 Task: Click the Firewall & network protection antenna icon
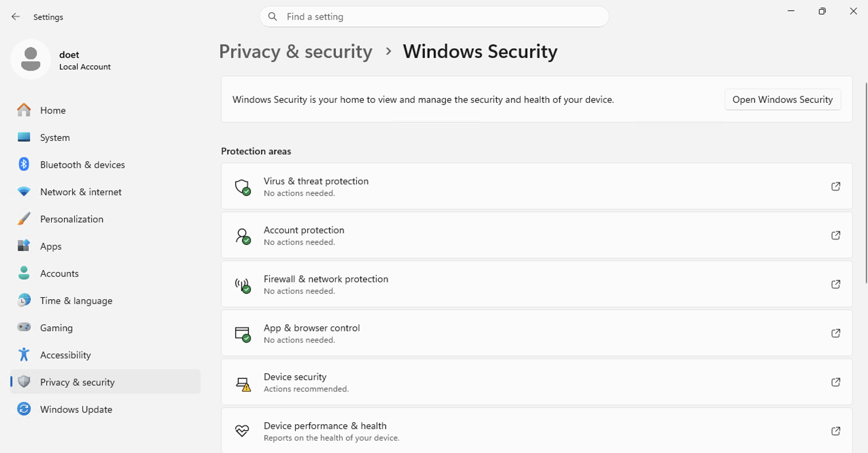pyautogui.click(x=242, y=285)
